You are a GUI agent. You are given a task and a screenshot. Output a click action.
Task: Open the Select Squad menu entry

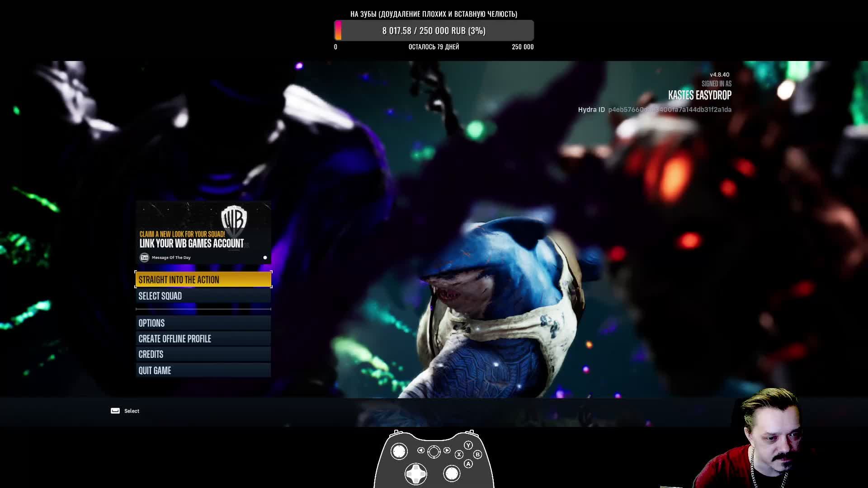click(203, 296)
